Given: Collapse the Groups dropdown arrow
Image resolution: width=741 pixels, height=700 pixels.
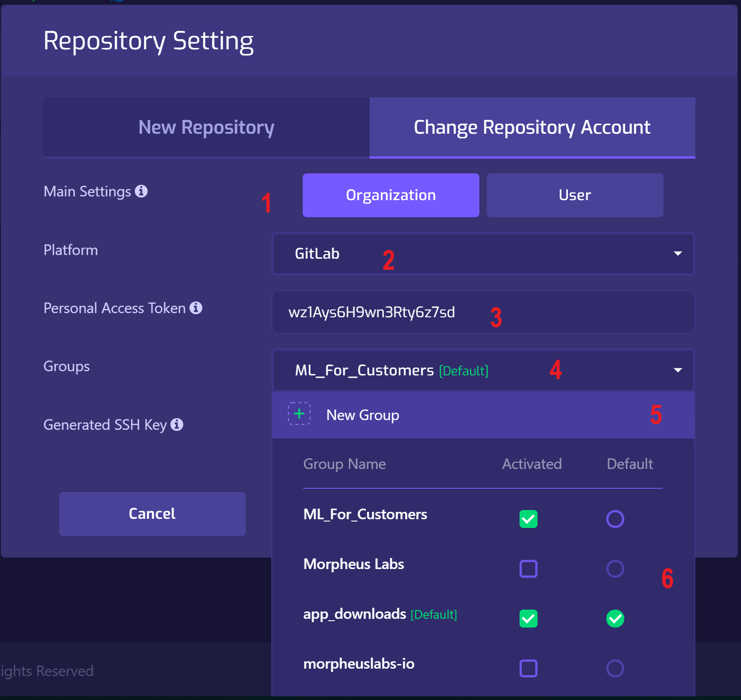Looking at the screenshot, I should click(x=678, y=370).
